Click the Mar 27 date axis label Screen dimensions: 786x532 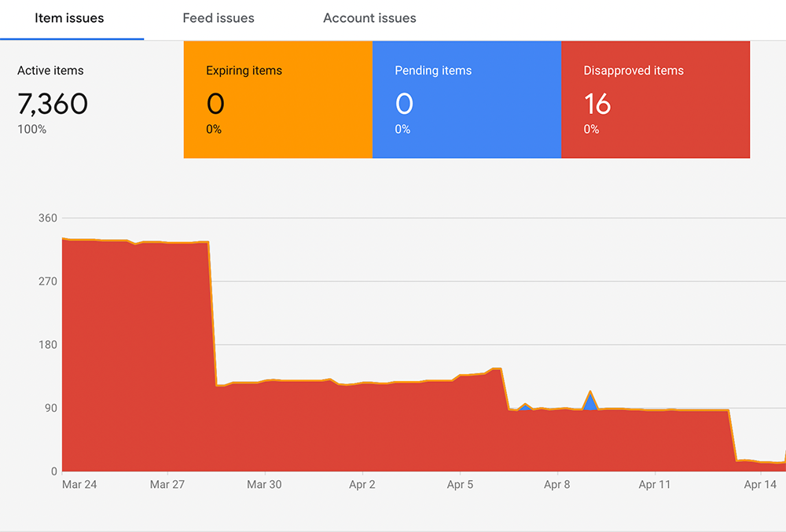(x=167, y=484)
